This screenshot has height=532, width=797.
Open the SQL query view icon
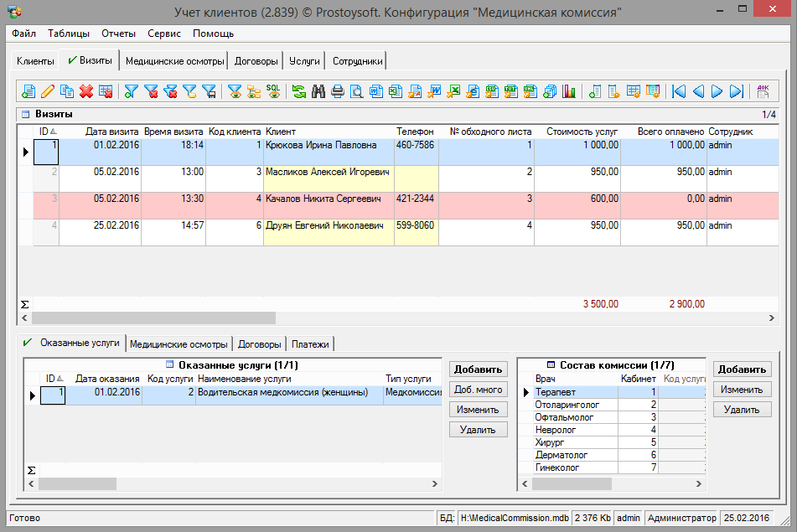pyautogui.click(x=273, y=91)
